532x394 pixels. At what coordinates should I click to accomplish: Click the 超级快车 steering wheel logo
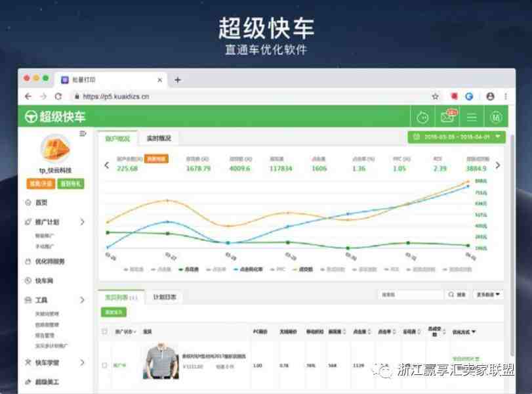coord(31,117)
